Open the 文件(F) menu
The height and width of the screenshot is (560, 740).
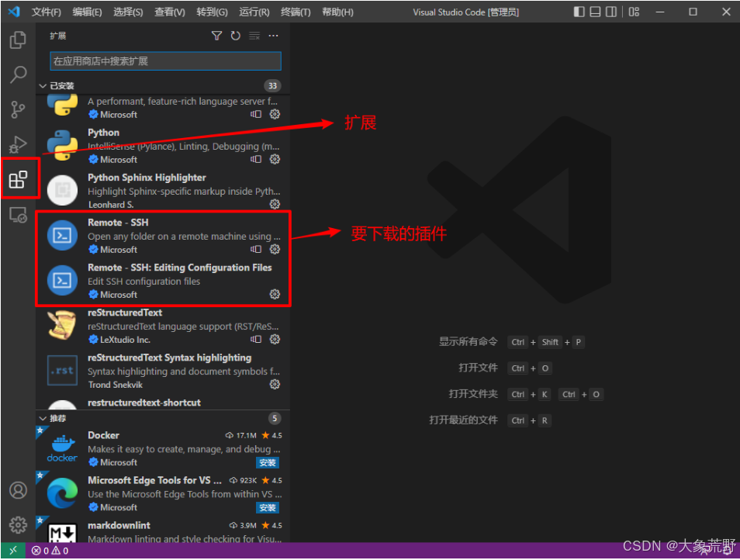47,12
